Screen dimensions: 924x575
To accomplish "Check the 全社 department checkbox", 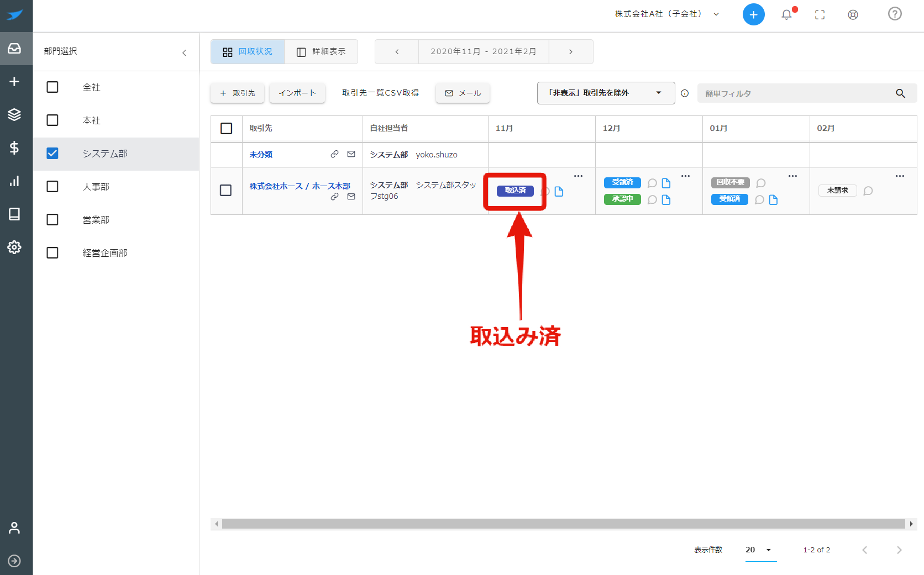I will point(53,87).
